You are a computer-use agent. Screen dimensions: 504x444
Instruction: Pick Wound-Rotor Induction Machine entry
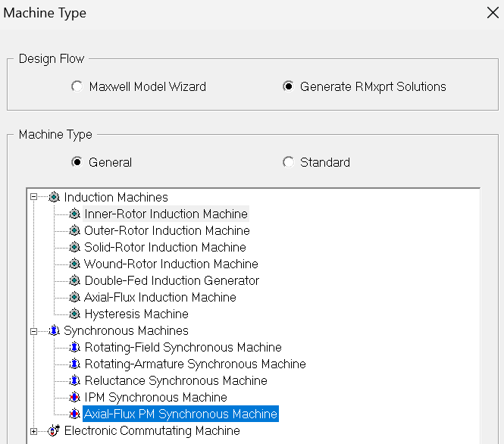coord(171,264)
